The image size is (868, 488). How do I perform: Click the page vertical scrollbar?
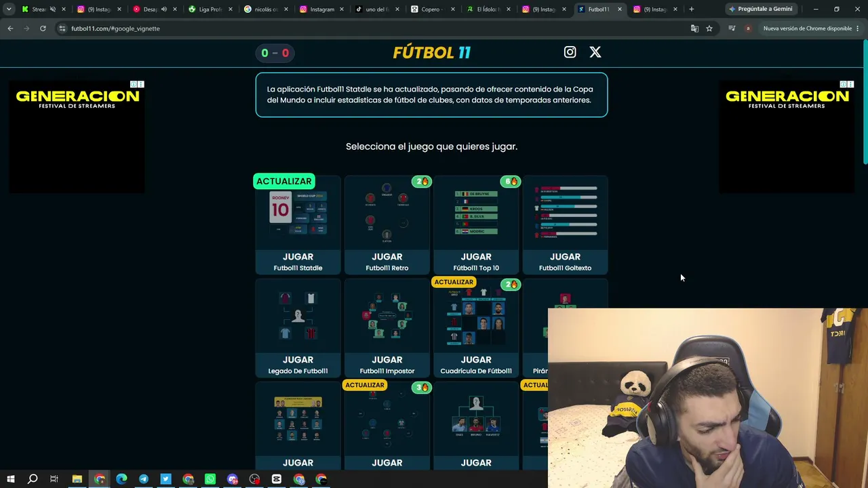click(x=865, y=102)
